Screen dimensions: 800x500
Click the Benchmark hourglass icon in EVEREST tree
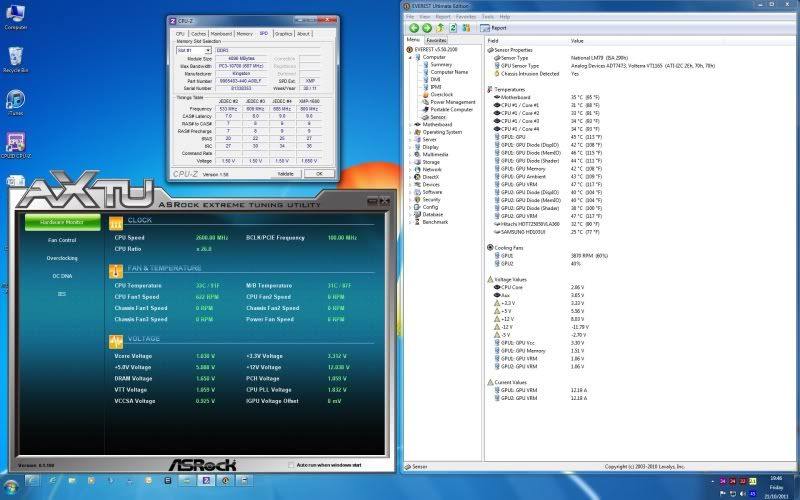click(417, 222)
